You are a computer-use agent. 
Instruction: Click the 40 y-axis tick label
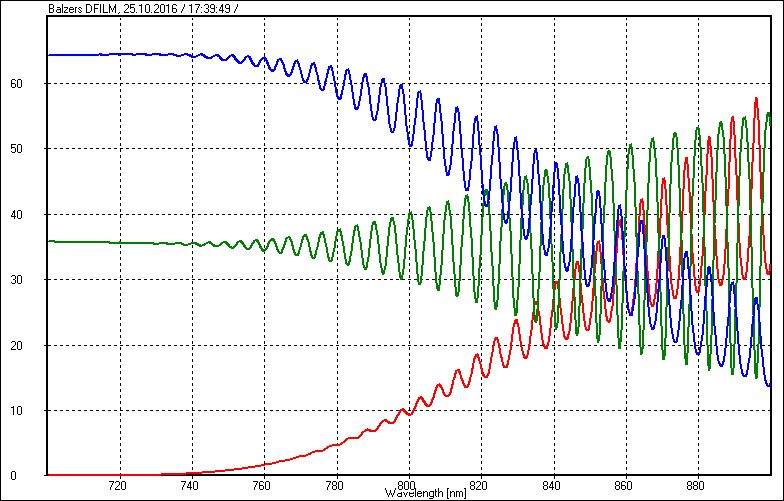pyautogui.click(x=30, y=214)
